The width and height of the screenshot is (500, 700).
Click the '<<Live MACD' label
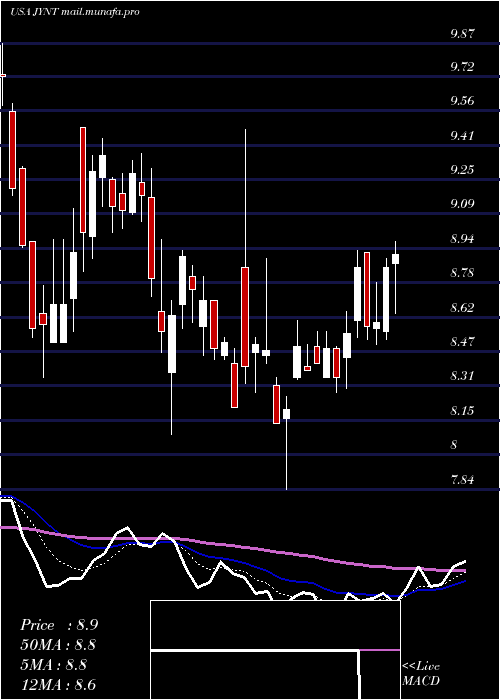pos(421,674)
